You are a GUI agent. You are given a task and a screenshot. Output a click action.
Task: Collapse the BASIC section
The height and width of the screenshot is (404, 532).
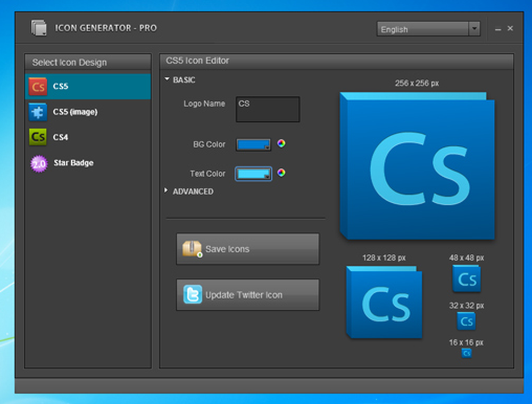coord(167,79)
